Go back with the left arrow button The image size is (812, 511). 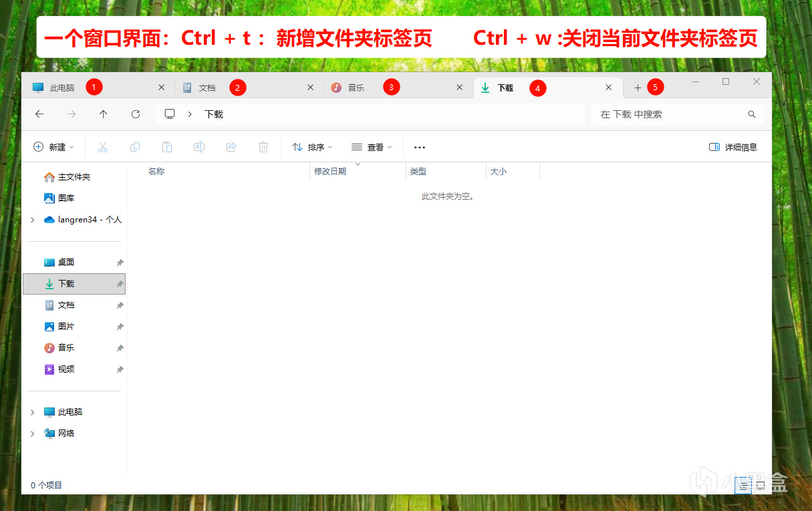pyautogui.click(x=39, y=114)
